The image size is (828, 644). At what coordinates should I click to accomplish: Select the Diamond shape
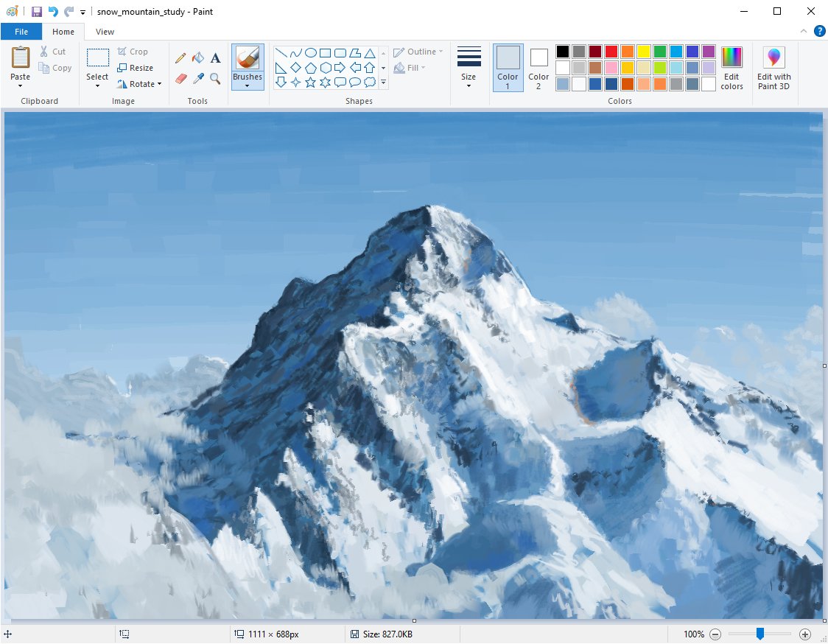295,68
